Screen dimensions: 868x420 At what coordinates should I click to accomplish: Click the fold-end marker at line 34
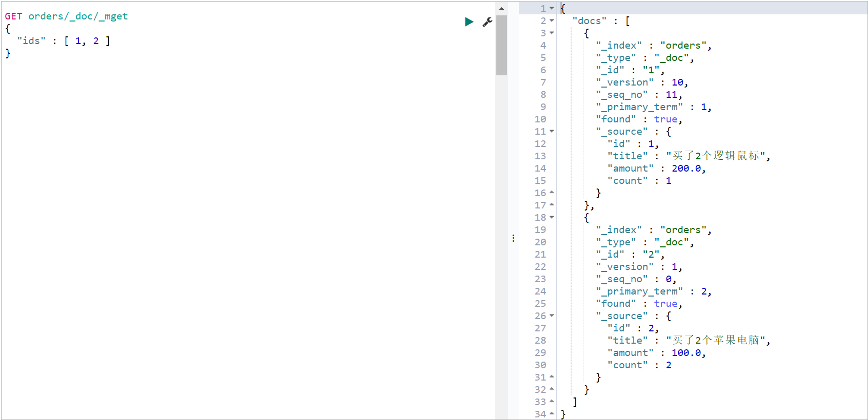(552, 414)
